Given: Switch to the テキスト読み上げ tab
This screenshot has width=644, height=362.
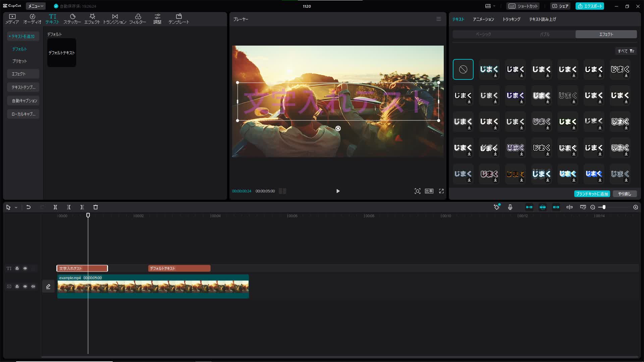Looking at the screenshot, I should pos(543,19).
